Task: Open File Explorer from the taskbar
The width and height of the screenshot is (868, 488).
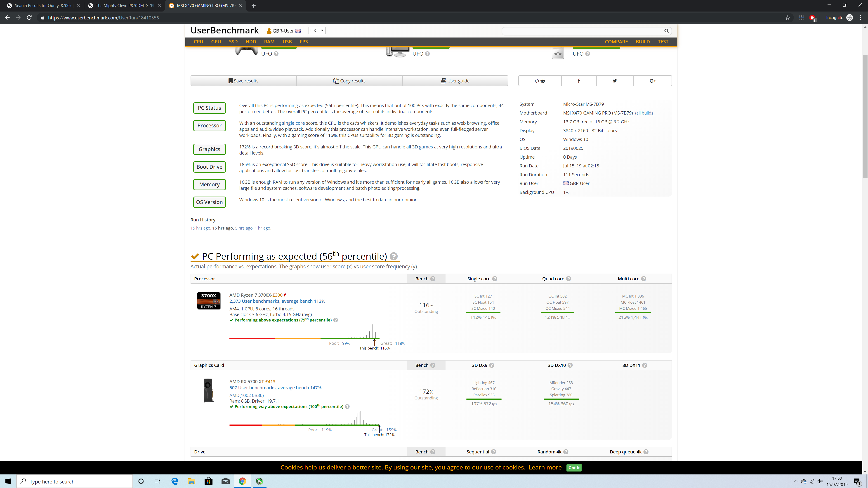Action: [x=191, y=481]
